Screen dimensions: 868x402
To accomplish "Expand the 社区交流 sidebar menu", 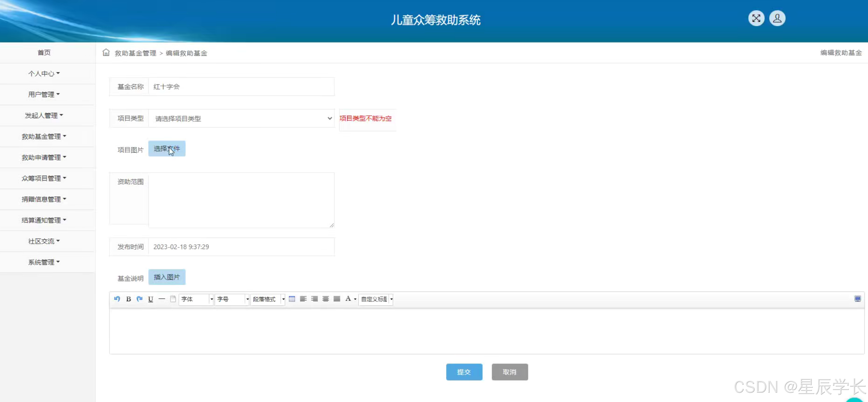I will tap(44, 241).
